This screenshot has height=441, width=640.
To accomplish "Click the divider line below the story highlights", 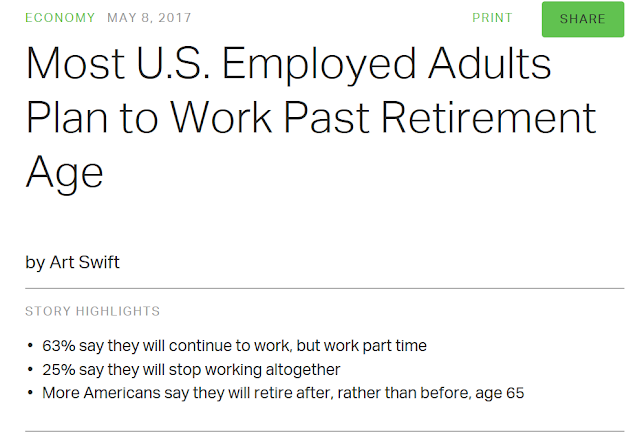I will click(x=324, y=431).
